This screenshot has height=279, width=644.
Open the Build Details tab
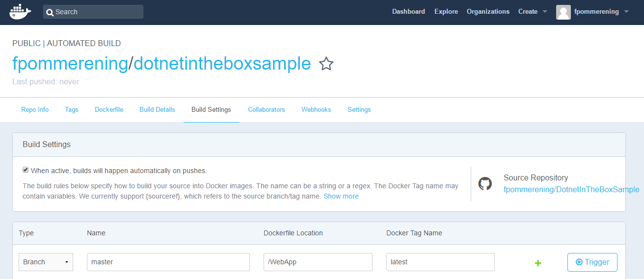click(157, 109)
